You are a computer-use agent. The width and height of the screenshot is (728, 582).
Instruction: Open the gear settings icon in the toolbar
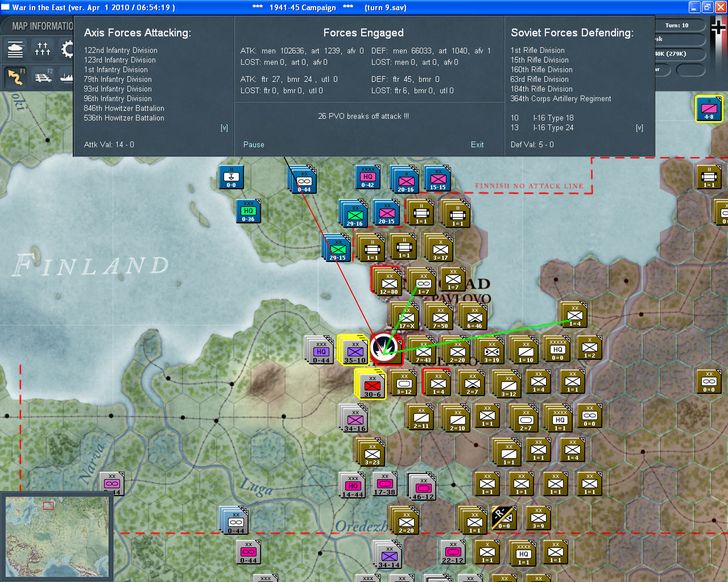pyautogui.click(x=67, y=49)
